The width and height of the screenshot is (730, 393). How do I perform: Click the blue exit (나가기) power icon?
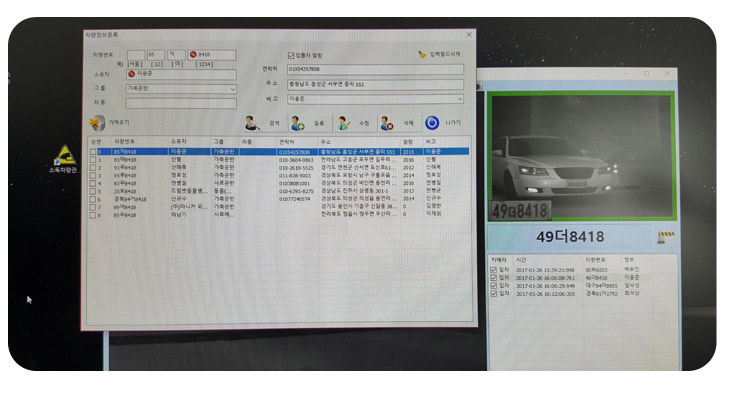point(432,123)
